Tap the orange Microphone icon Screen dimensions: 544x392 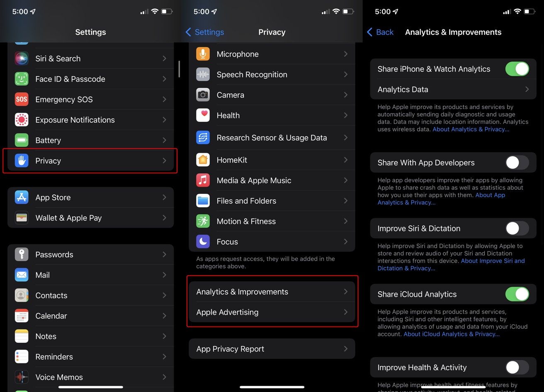click(x=203, y=54)
